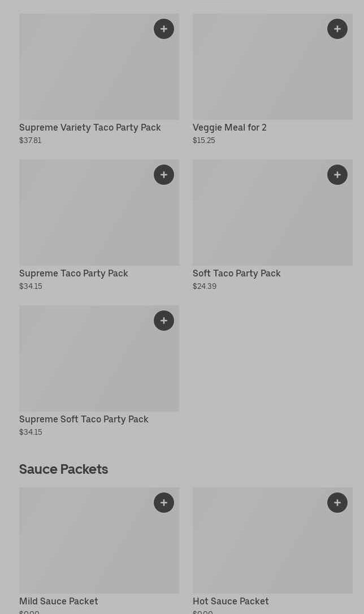Add Soft Taco Party Pack with plus button
364x614 pixels.
337,175
